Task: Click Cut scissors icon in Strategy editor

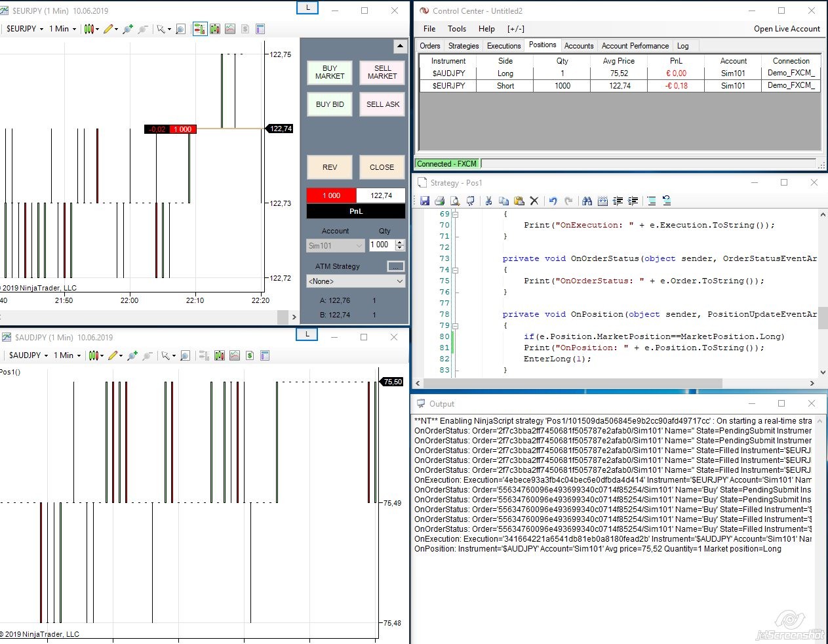Action: tap(488, 201)
